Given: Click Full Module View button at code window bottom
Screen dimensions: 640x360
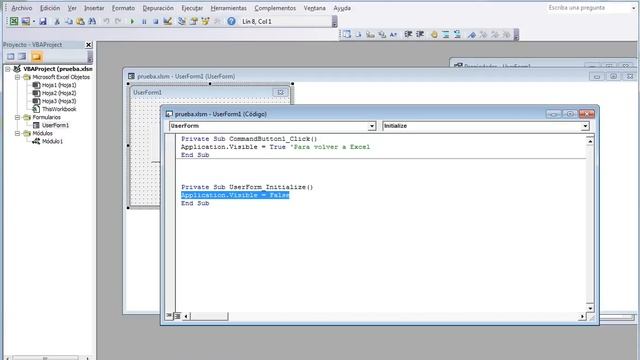Looking at the screenshot, I should point(177,316).
